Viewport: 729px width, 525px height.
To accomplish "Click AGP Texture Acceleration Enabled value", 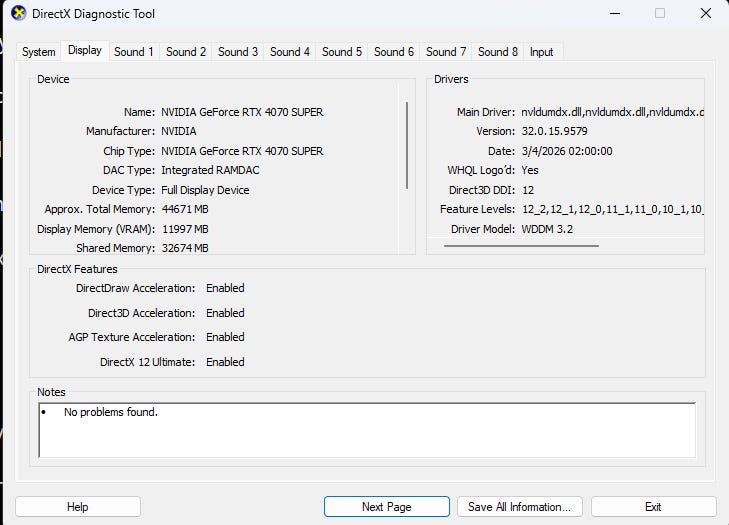I will [x=225, y=337].
